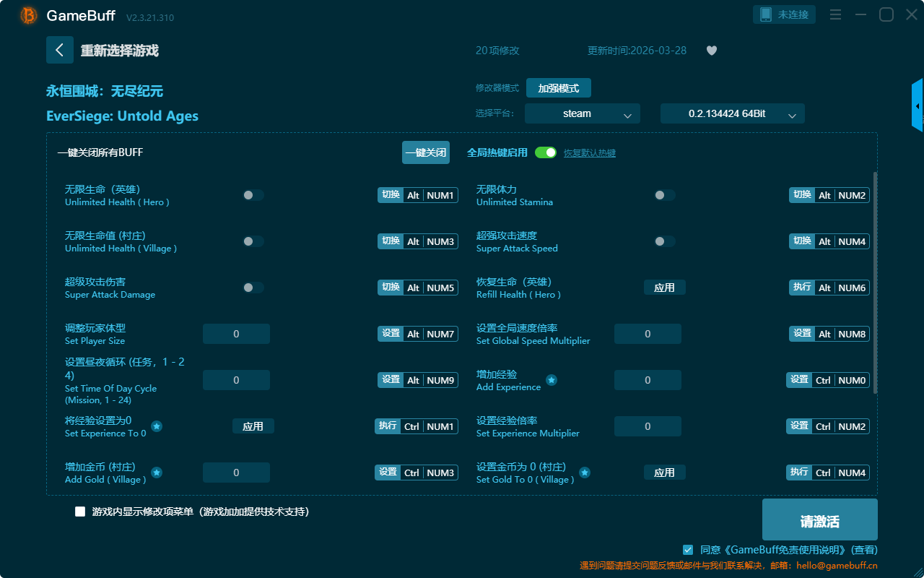Image resolution: width=924 pixels, height=578 pixels.
Task: Click the Set Player Size input field
Action: [236, 334]
